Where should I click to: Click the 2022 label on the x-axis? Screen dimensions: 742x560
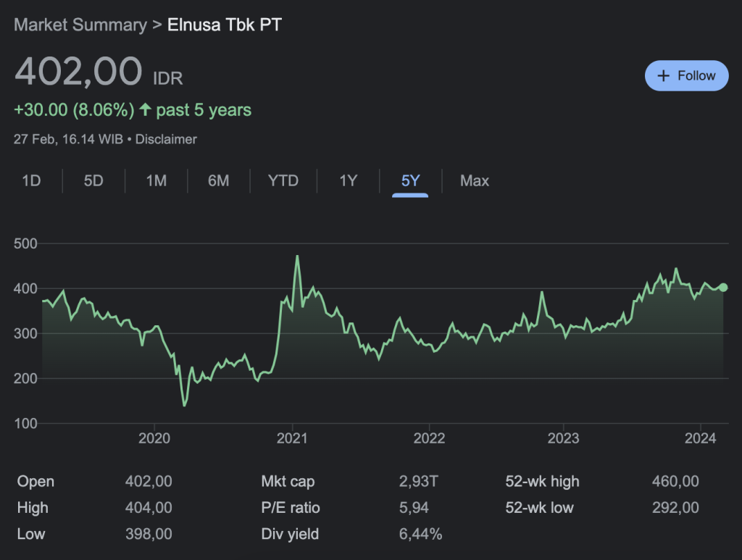pyautogui.click(x=429, y=438)
